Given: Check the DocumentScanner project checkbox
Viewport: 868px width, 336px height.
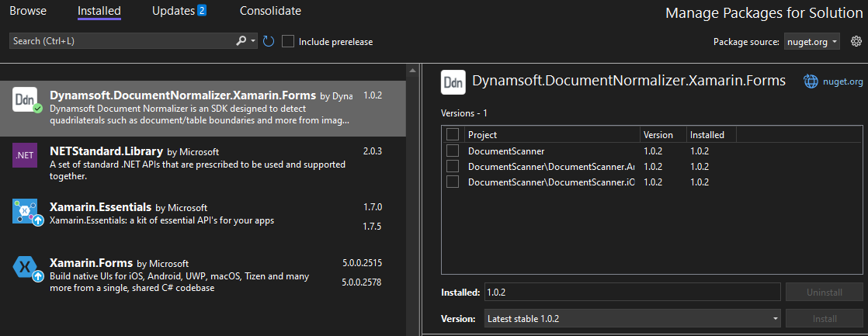Looking at the screenshot, I should point(453,151).
